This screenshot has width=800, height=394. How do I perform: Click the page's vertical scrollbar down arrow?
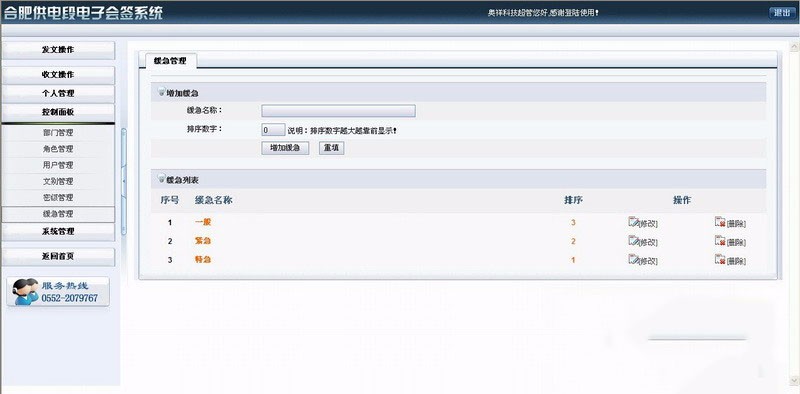pyautogui.click(x=794, y=381)
